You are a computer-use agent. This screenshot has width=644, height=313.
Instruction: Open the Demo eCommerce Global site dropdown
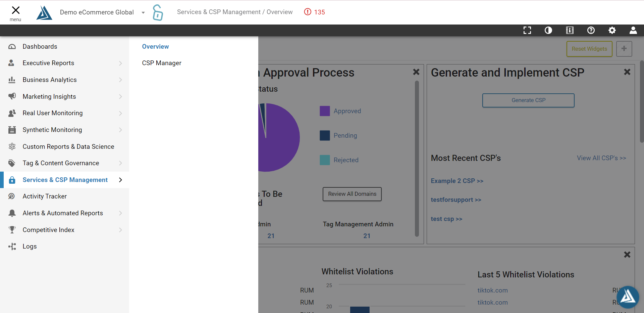(x=143, y=13)
